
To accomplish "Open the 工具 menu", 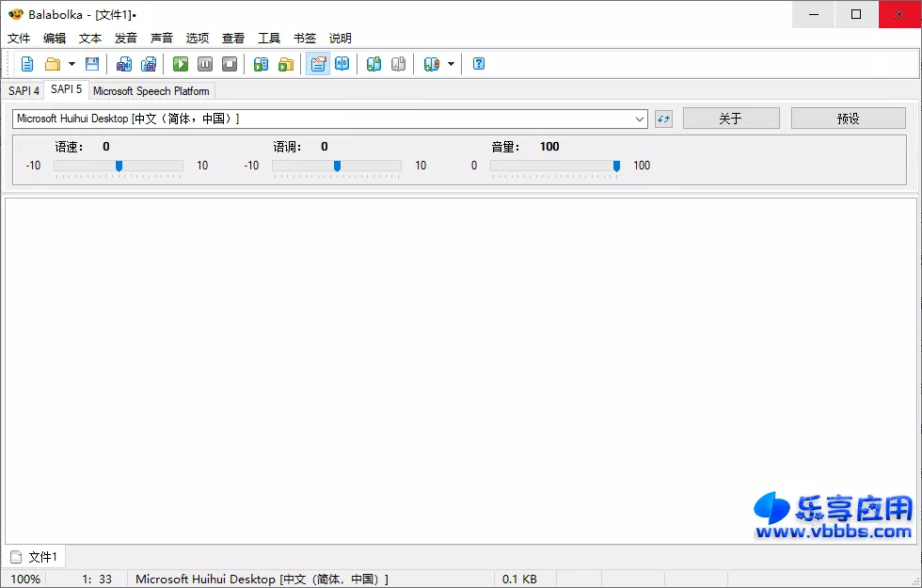I will point(269,38).
